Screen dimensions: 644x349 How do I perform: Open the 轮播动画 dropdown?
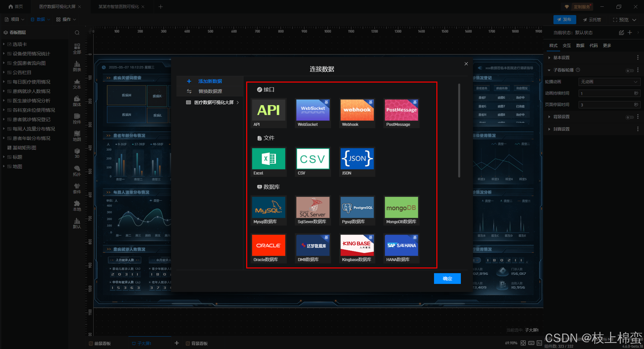609,82
